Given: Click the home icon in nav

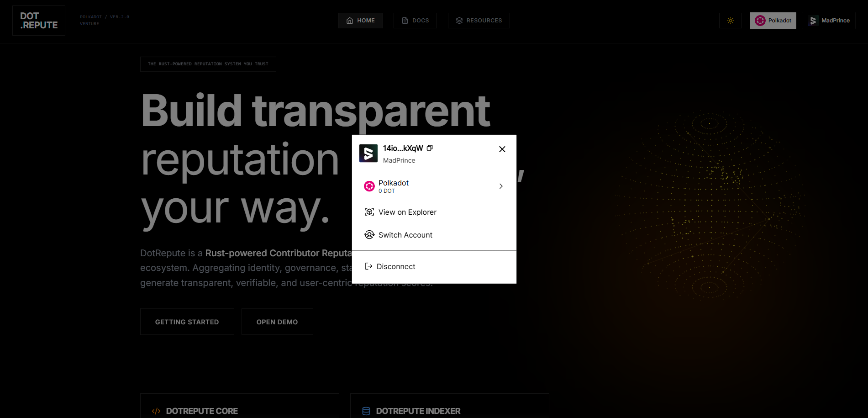Looking at the screenshot, I should click(x=350, y=21).
